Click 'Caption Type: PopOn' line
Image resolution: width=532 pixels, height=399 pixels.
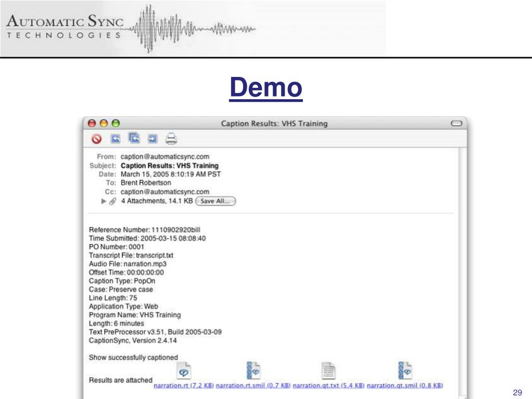click(122, 281)
